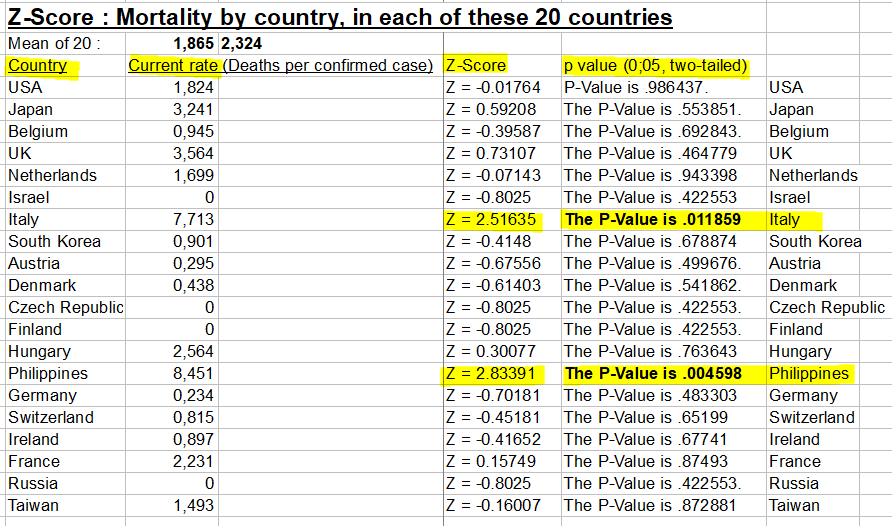
Task: Click the Mean of 20 label cell
Action: (66, 43)
